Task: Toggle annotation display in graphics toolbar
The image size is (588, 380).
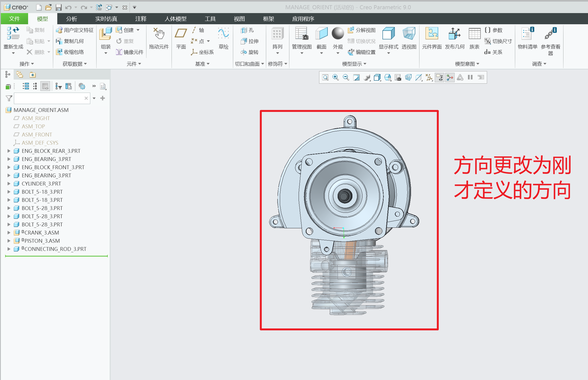Action: point(439,77)
